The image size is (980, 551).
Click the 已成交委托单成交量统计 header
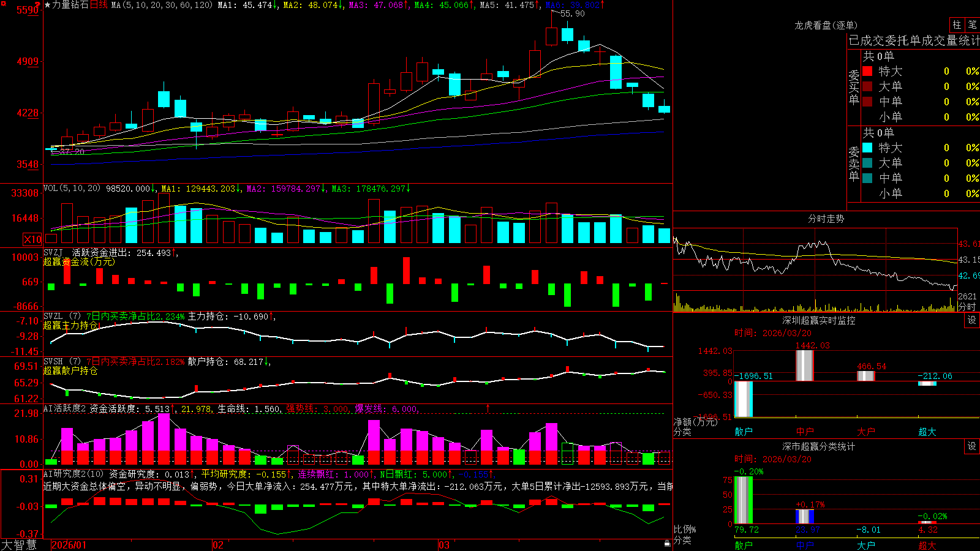tap(914, 40)
